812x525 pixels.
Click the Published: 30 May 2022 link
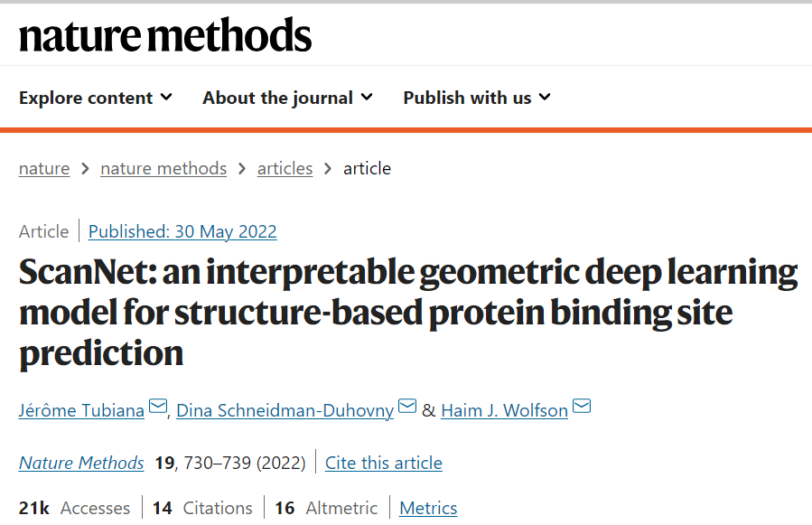pyautogui.click(x=182, y=231)
